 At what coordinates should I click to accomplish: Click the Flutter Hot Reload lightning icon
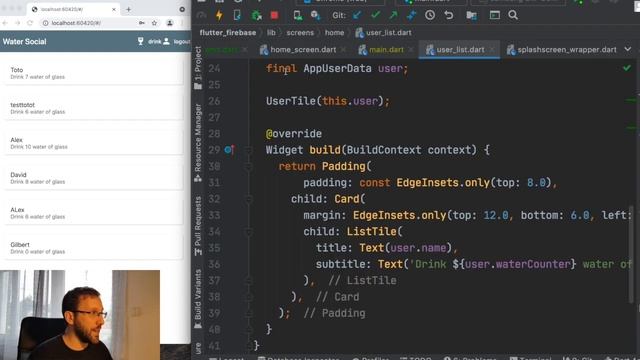219,16
